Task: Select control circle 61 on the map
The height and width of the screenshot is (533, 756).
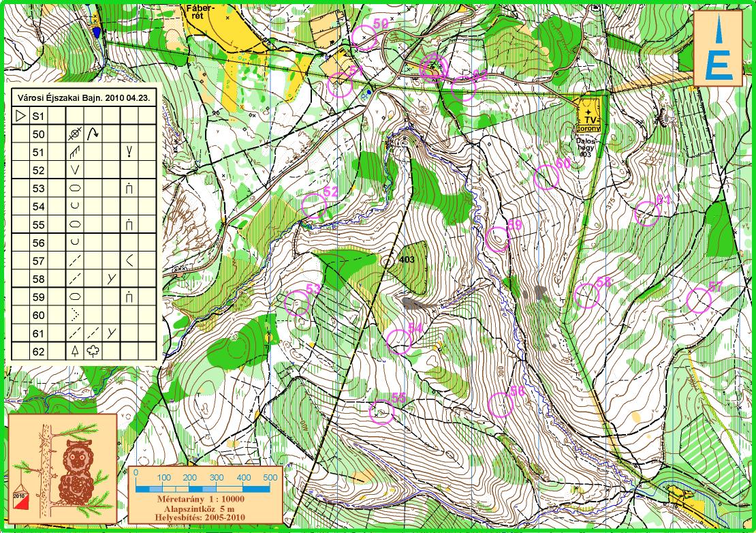Action: (647, 214)
